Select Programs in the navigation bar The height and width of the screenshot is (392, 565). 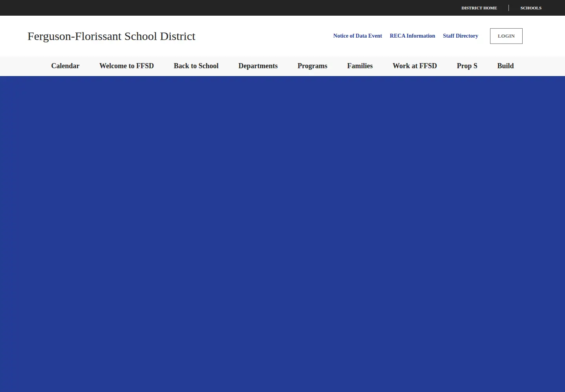[x=312, y=66]
